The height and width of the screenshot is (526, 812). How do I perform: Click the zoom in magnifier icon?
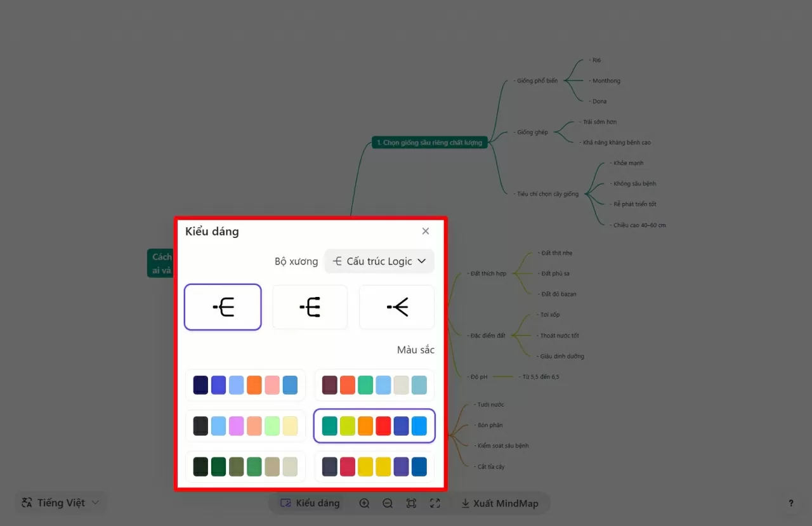tap(364, 503)
